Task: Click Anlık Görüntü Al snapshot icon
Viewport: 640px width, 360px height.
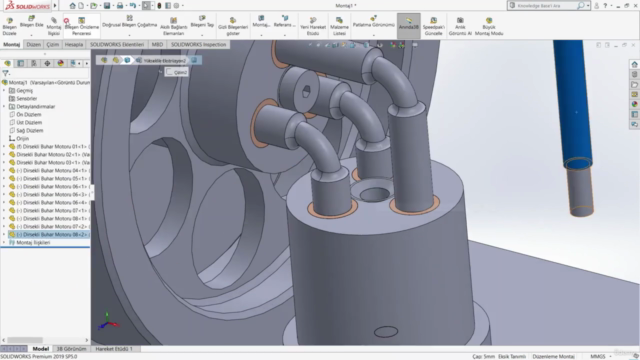Action: pyautogui.click(x=460, y=20)
